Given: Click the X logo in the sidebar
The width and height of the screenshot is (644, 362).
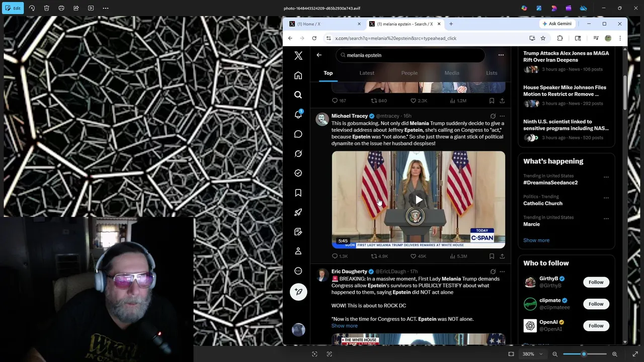Looking at the screenshot, I should click(298, 56).
